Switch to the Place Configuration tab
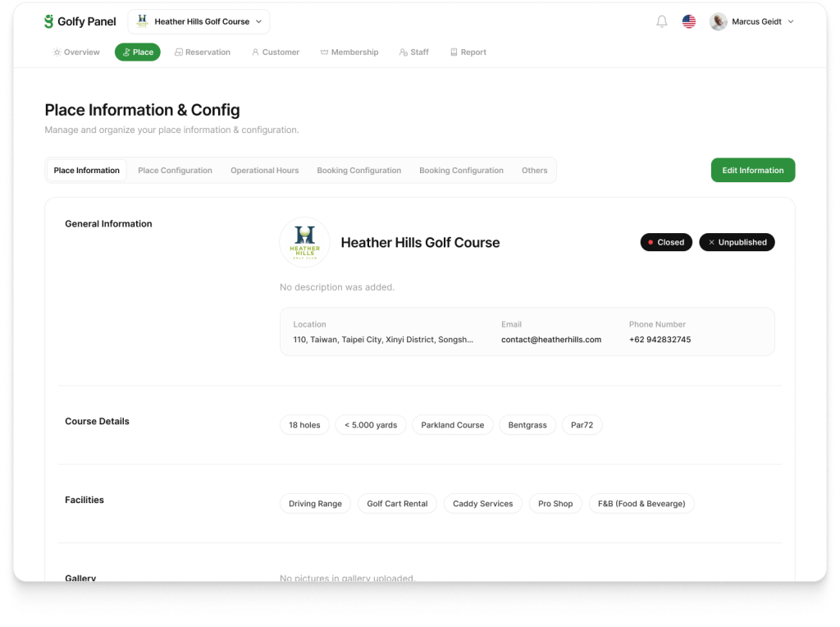 tap(176, 171)
